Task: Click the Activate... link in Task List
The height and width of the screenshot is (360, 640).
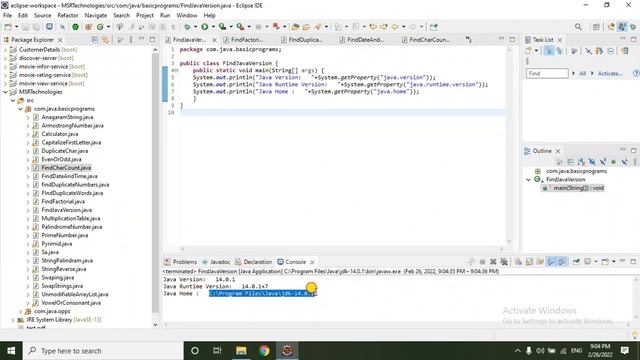Action: click(x=610, y=73)
